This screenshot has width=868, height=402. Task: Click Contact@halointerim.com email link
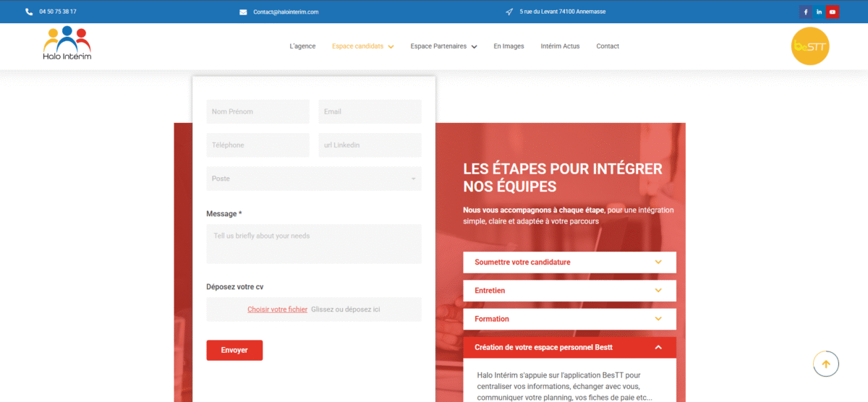pos(286,12)
